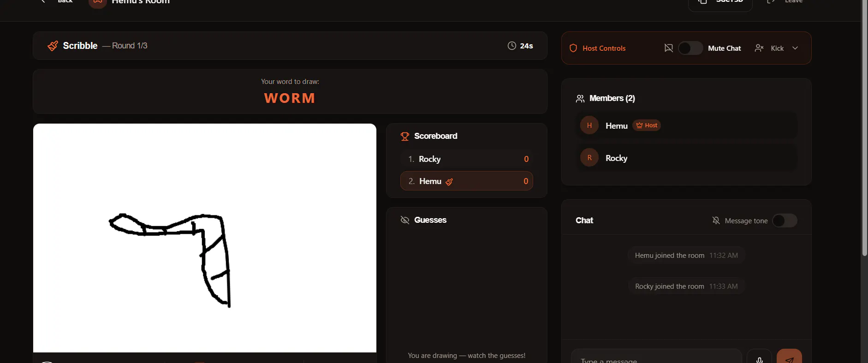This screenshot has width=868, height=363.
Task: Click the round timer clock icon
Action: coord(511,46)
